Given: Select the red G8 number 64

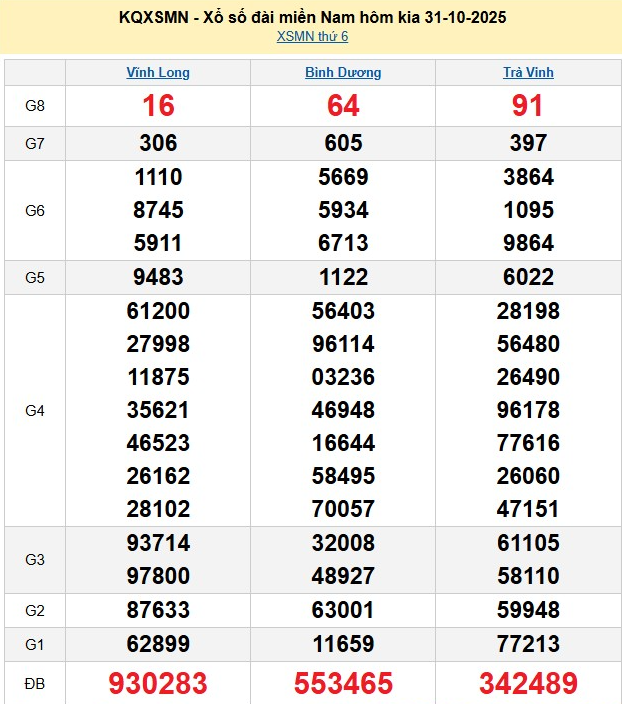Looking at the screenshot, I should tap(343, 106).
